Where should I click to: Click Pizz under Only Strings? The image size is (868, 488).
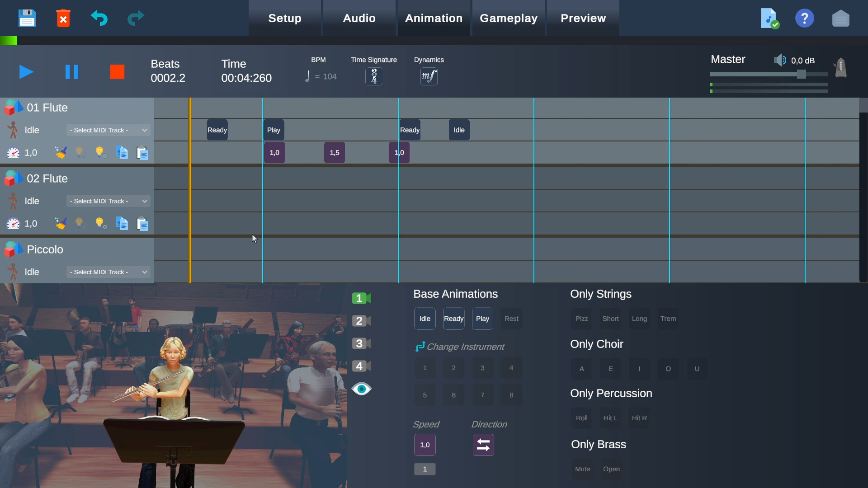coord(581,318)
